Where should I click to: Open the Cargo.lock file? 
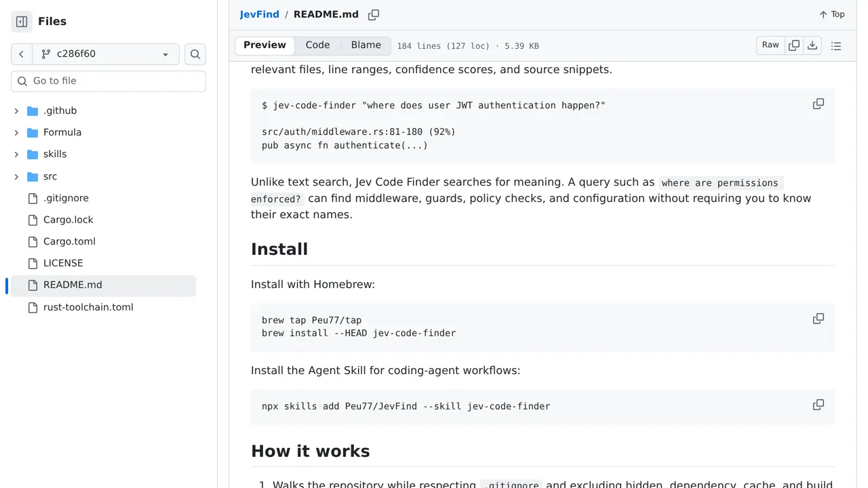click(68, 220)
